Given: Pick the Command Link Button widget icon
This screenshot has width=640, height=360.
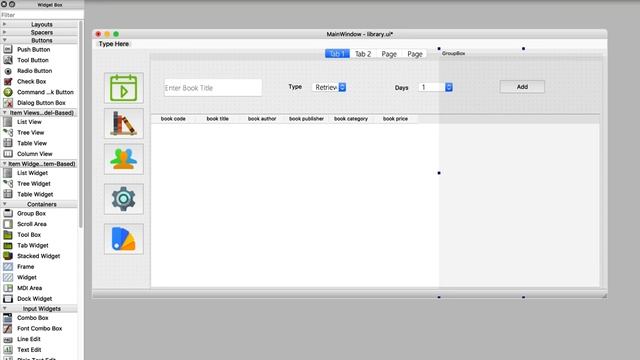Looking at the screenshot, I should tap(8, 92).
